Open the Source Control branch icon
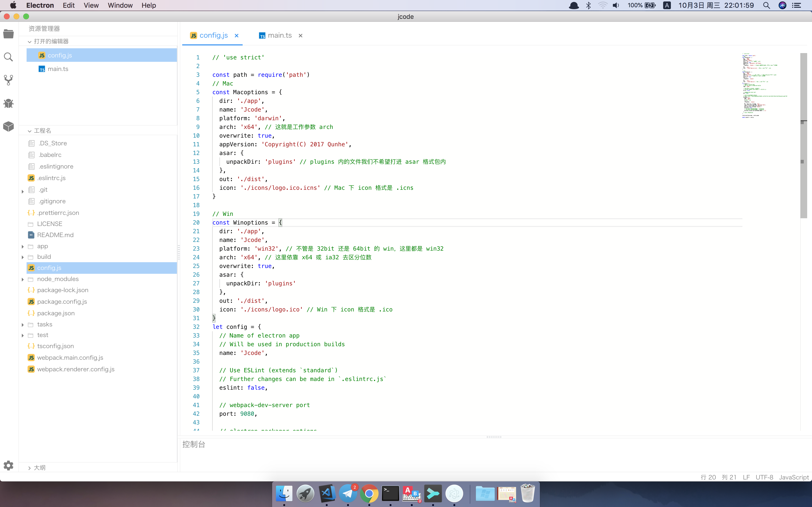 [x=8, y=80]
